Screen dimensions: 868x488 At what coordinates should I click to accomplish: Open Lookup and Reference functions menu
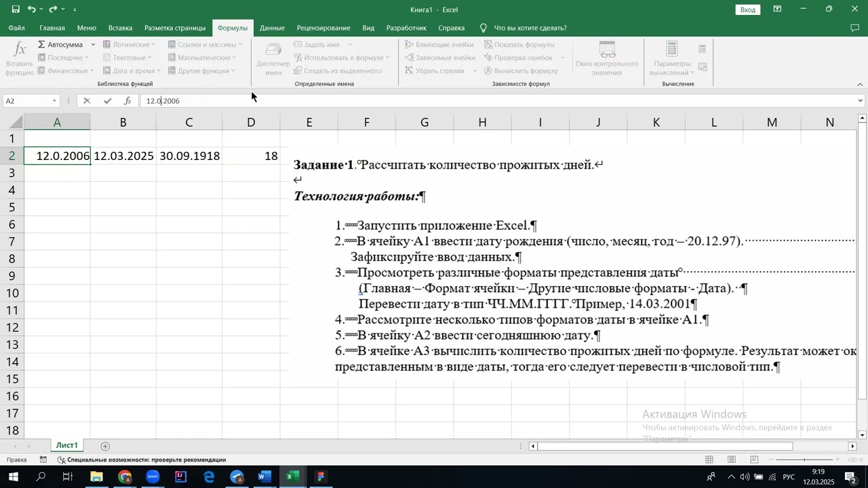pyautogui.click(x=205, y=45)
